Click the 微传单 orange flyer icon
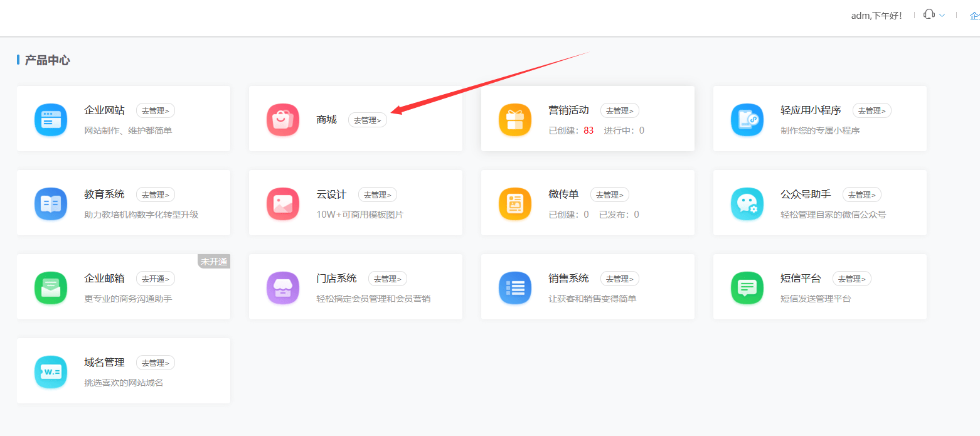The width and height of the screenshot is (980, 436). pos(515,203)
